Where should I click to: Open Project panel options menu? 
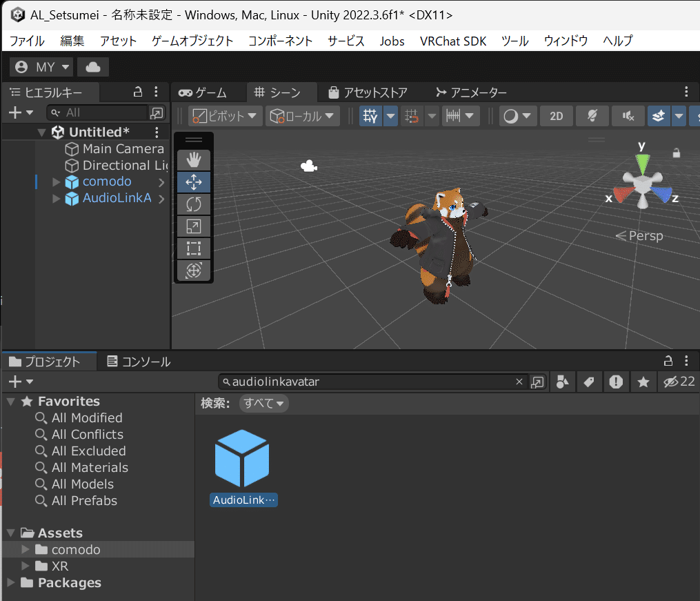686,361
